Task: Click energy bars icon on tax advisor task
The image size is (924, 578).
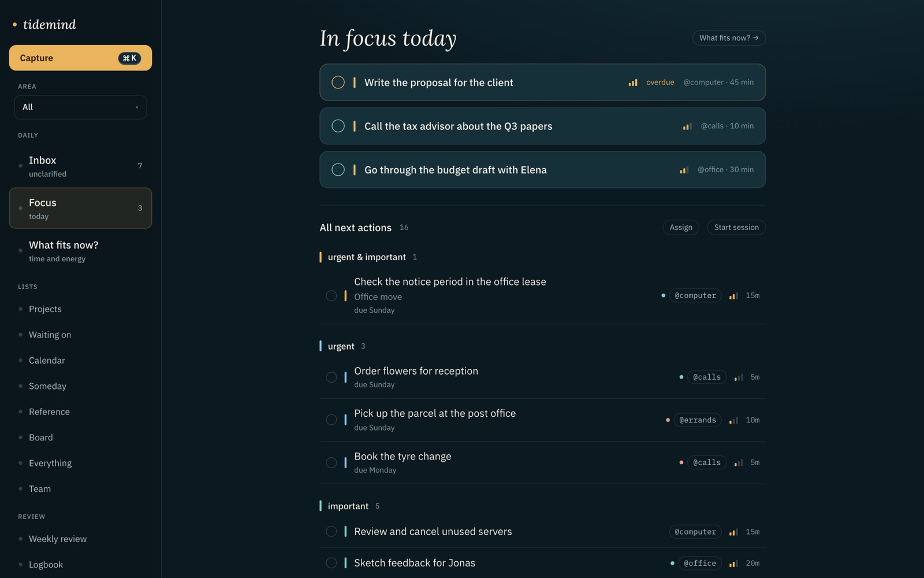Action: click(x=687, y=126)
